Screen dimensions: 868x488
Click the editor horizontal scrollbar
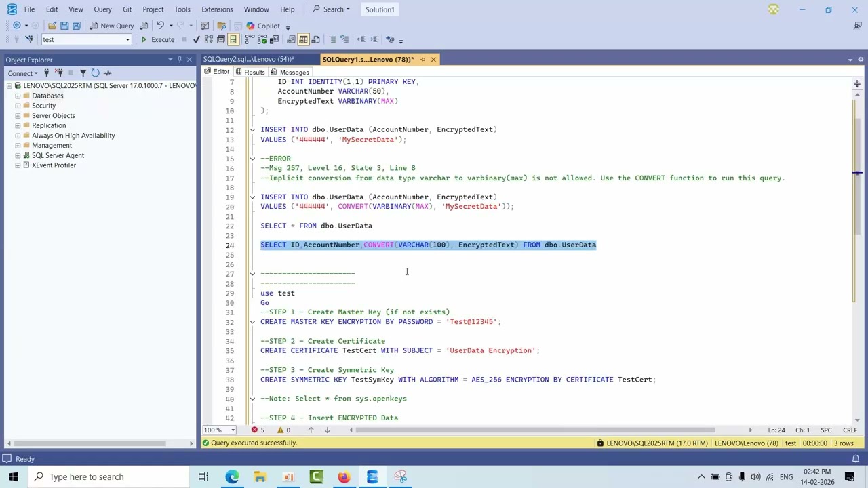click(535, 430)
